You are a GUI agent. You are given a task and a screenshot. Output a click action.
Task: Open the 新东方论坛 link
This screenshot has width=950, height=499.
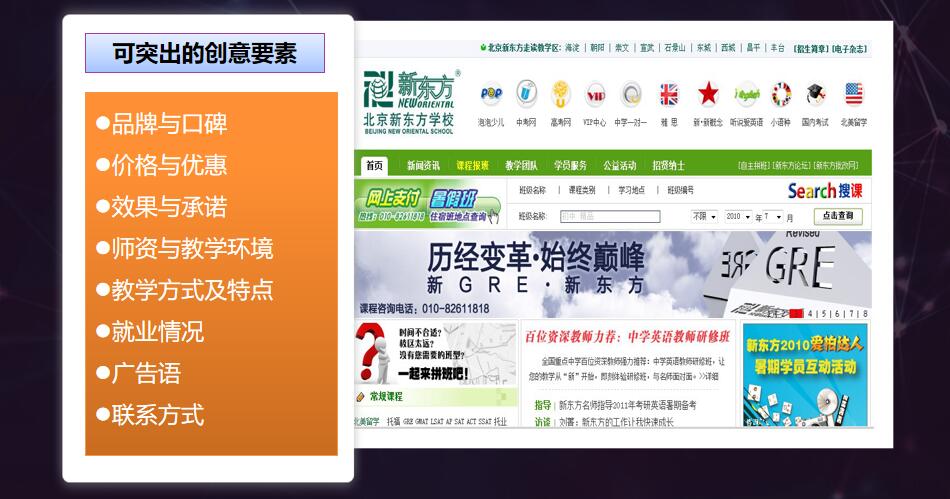(x=792, y=165)
